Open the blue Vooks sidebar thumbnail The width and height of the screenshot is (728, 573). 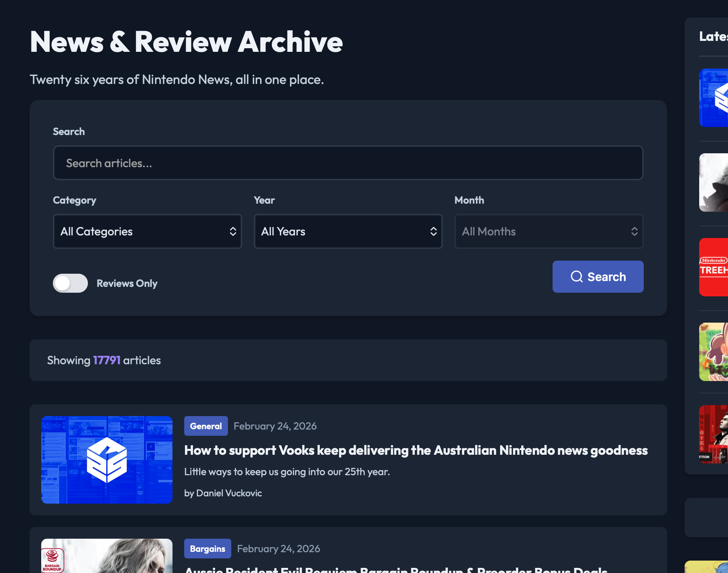(713, 98)
